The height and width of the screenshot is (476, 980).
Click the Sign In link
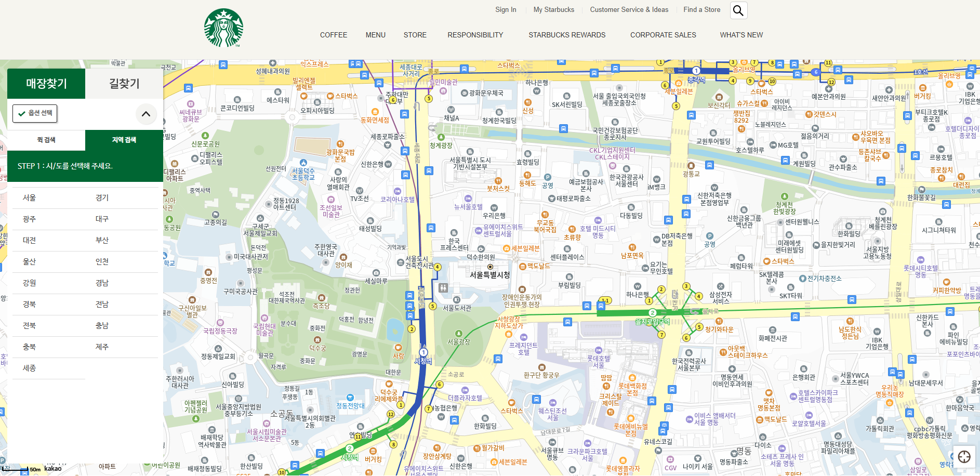[x=506, y=9]
